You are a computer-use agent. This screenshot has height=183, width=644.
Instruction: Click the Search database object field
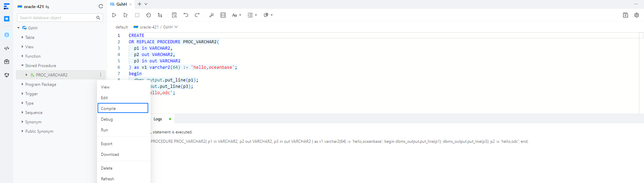pos(57,18)
